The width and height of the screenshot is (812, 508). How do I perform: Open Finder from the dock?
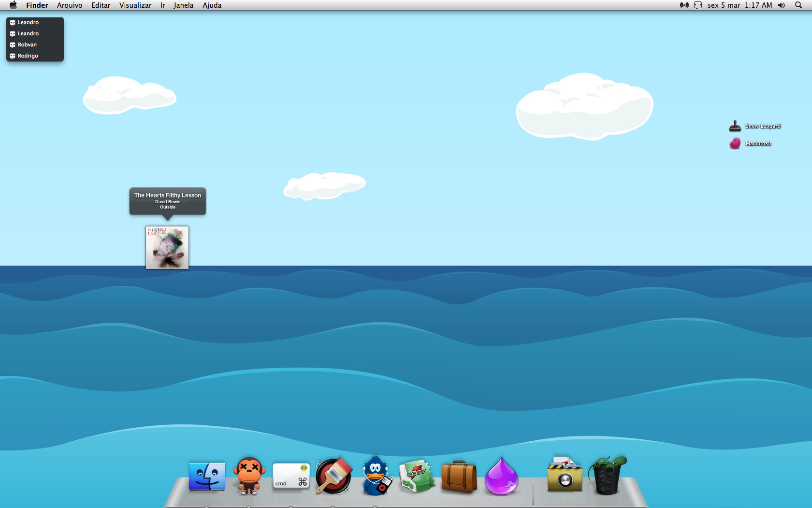pos(207,476)
